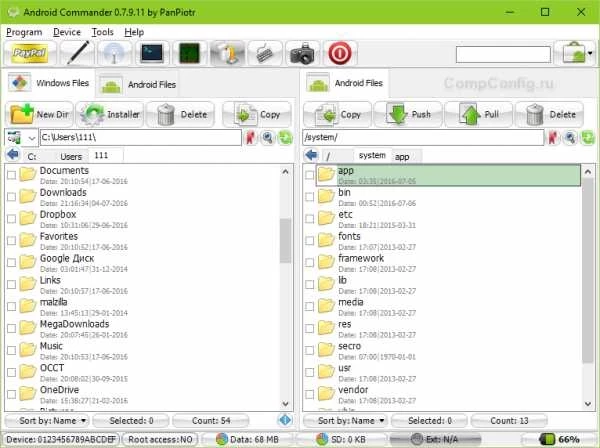Select the checkbox for the fonts folder
This screenshot has width=600, height=448.
coord(311,240)
